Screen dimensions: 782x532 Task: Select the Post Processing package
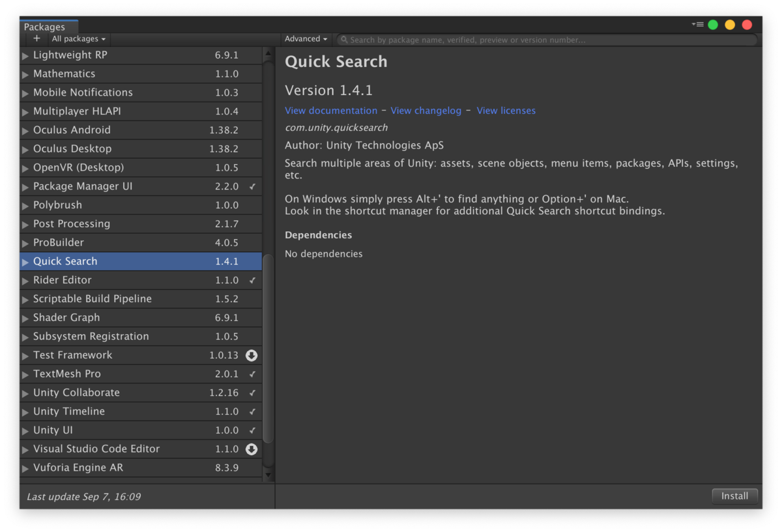tap(141, 224)
